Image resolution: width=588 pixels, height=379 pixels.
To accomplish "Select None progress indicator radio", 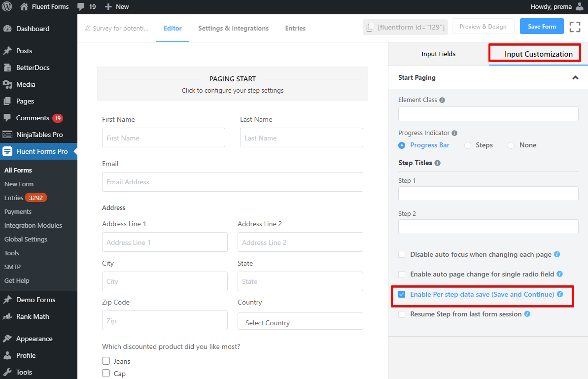I will coord(511,145).
